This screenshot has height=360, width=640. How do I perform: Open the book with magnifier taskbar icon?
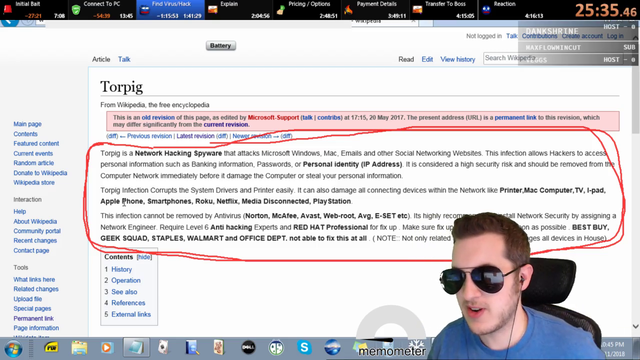pyautogui.click(x=191, y=348)
